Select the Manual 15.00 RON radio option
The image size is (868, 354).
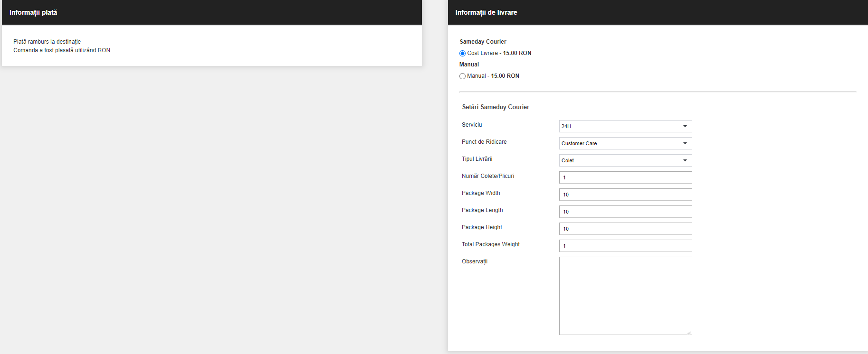pos(462,76)
